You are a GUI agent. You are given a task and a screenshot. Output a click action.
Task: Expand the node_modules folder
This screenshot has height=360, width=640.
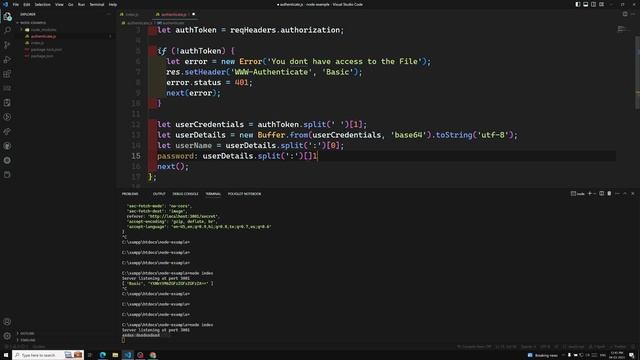pos(43,30)
